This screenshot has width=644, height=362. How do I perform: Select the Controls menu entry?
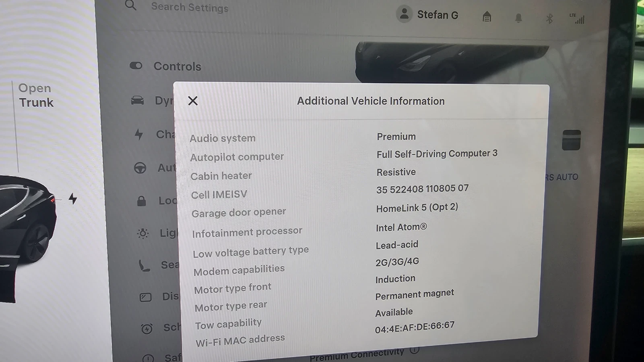coord(177,66)
